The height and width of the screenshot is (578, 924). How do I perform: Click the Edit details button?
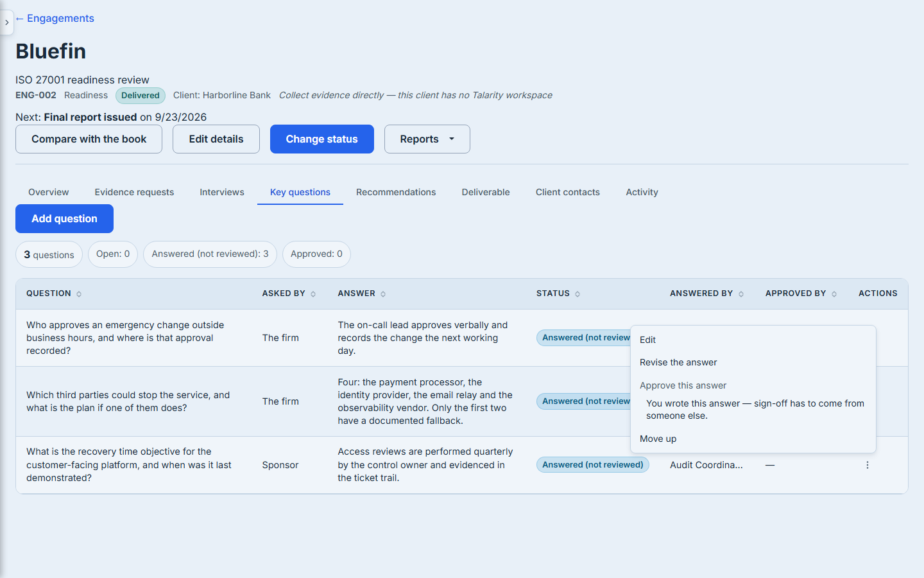216,139
